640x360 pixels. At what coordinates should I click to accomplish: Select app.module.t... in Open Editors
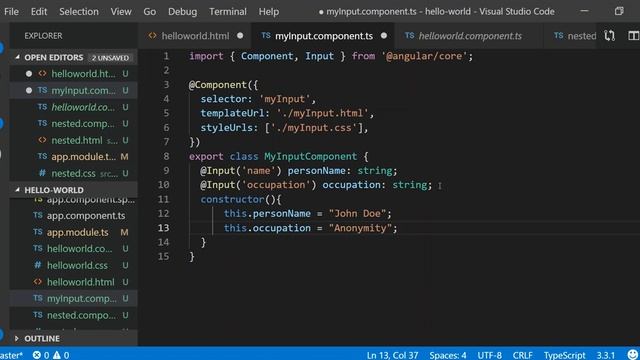pos(73,156)
